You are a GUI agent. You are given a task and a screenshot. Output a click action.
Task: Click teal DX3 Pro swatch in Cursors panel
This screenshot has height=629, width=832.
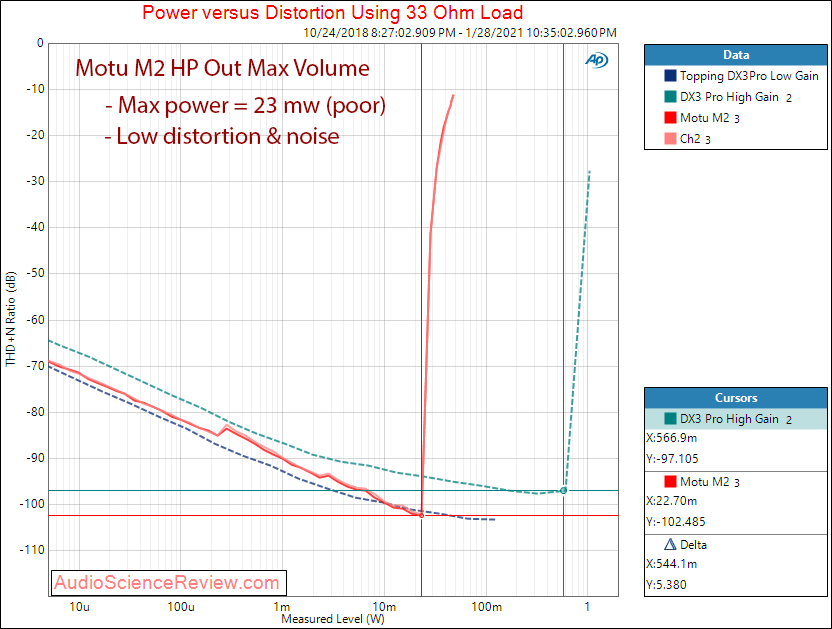[670, 418]
